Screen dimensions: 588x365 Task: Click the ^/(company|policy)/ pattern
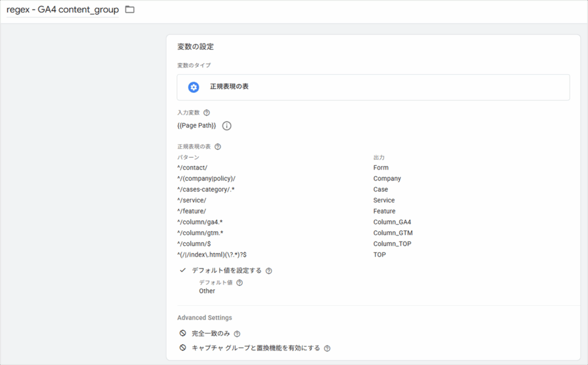206,178
